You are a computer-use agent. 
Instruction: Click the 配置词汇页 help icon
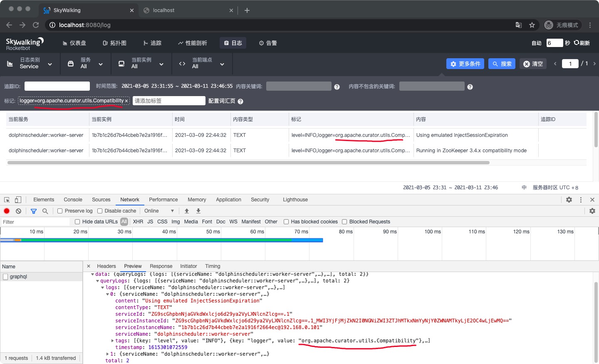click(240, 102)
